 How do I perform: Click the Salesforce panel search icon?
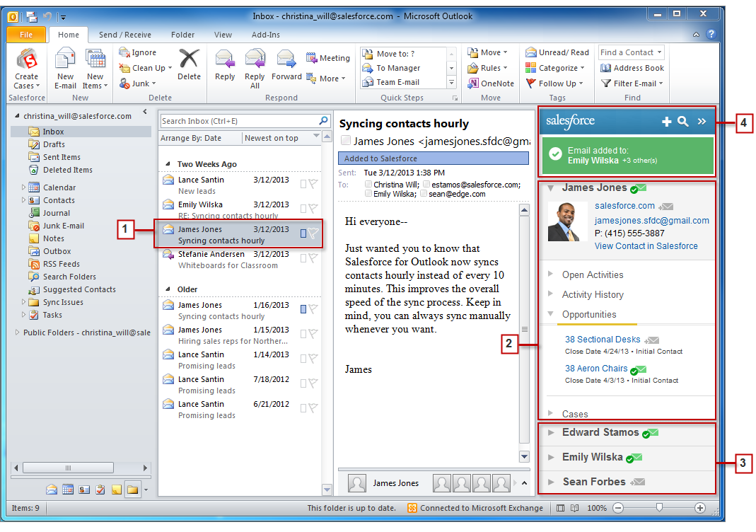[683, 122]
